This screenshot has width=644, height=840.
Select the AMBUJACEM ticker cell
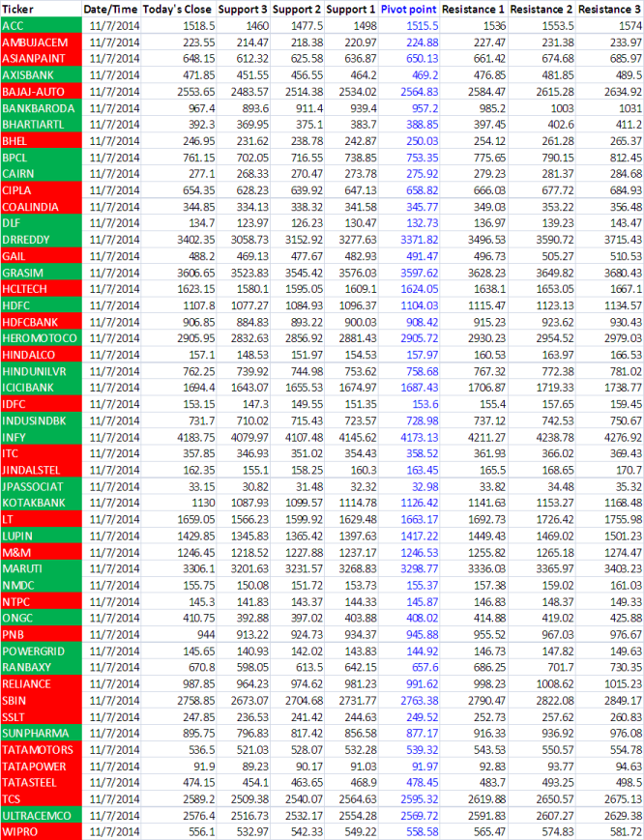point(42,43)
